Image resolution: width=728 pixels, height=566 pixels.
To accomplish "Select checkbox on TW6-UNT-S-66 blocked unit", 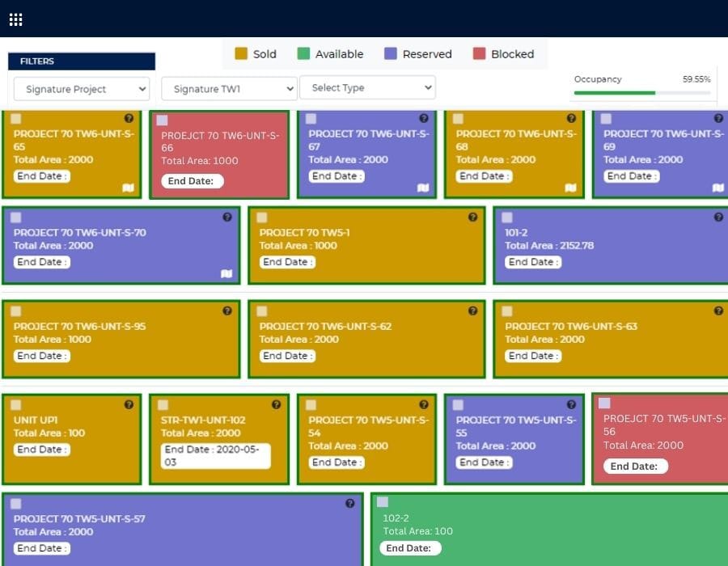I will tap(162, 120).
